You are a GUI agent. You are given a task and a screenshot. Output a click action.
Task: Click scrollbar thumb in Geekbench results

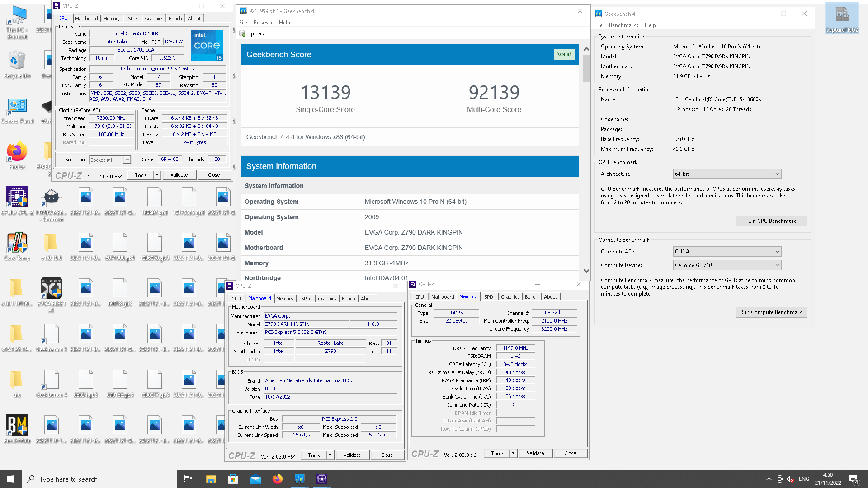(x=586, y=68)
